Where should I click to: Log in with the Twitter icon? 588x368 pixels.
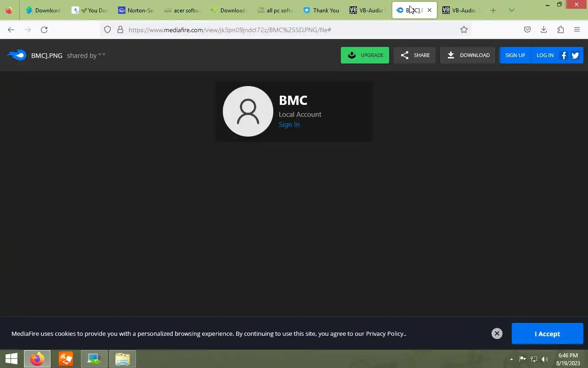(x=575, y=55)
